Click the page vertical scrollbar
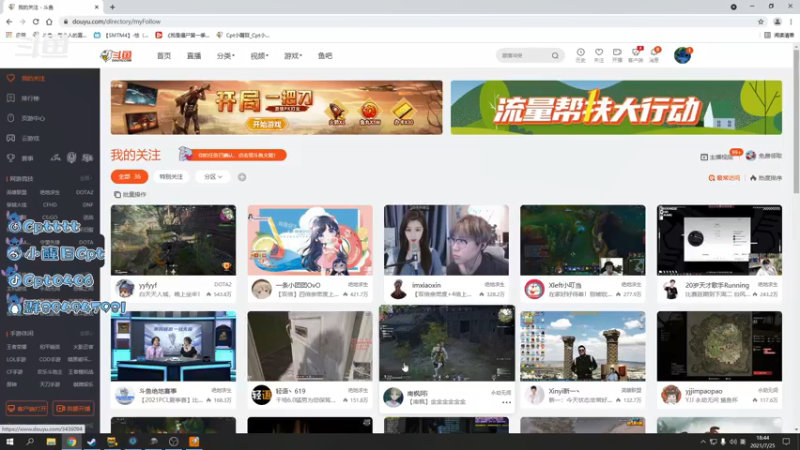 (x=796, y=120)
